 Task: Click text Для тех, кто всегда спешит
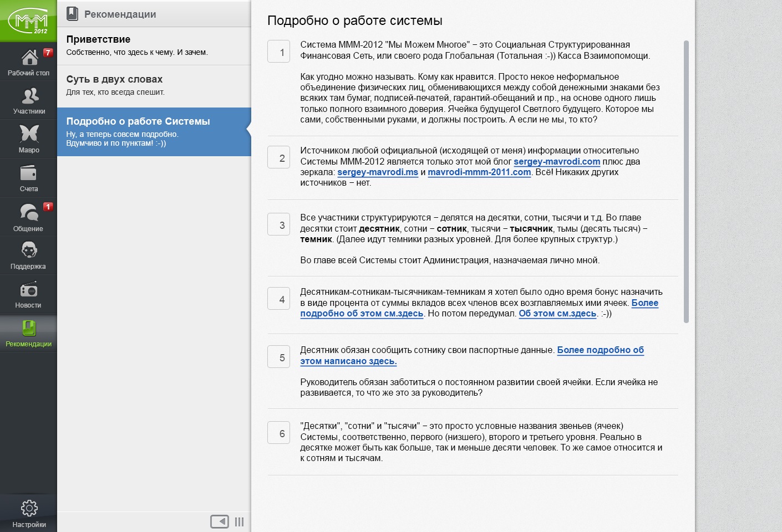(115, 92)
